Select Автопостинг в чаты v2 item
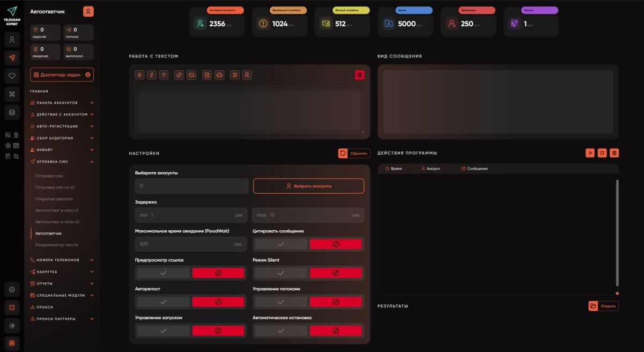The height and width of the screenshot is (352, 644). pyautogui.click(x=57, y=222)
